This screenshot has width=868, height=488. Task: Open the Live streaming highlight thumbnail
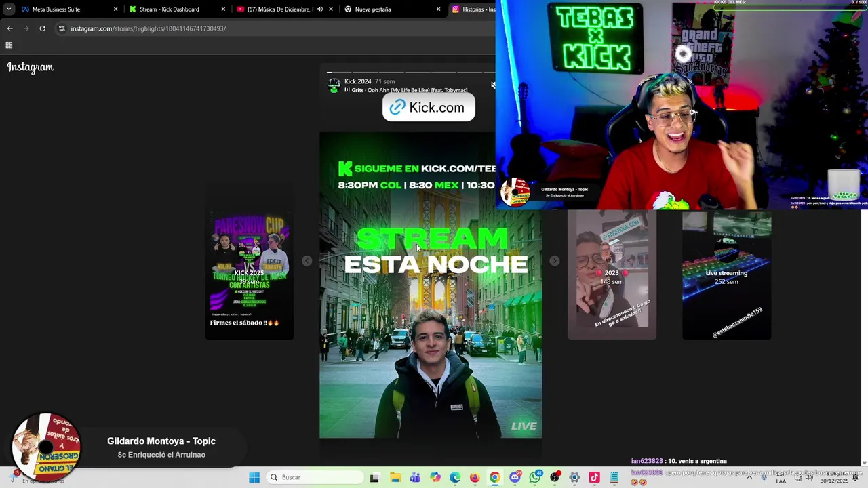pos(726,275)
